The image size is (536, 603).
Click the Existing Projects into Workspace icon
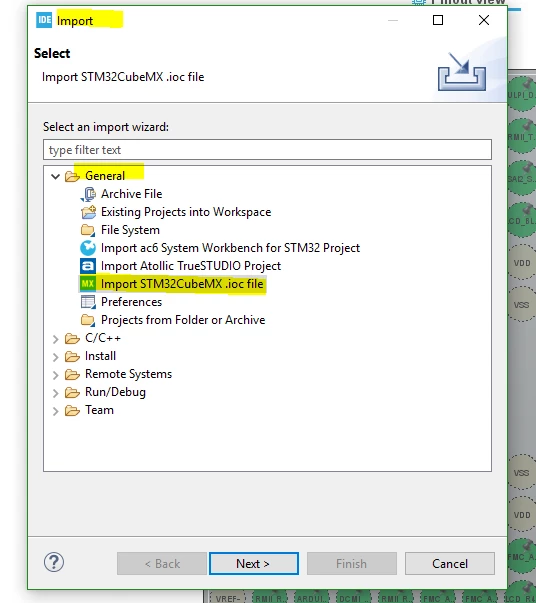tap(88, 212)
